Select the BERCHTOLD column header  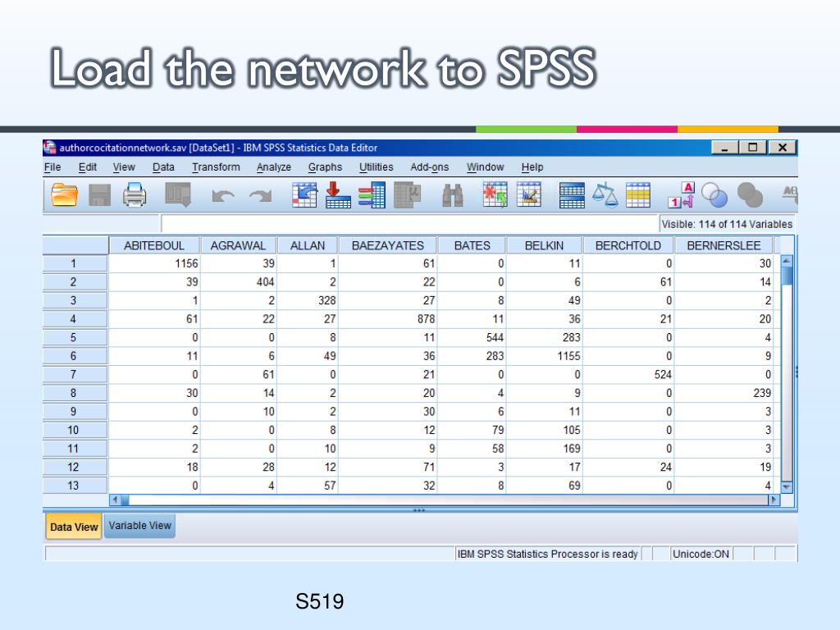tap(628, 245)
